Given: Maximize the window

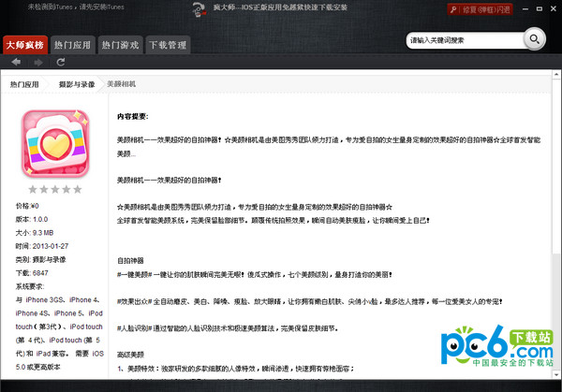Looking at the screenshot, I should [x=540, y=9].
